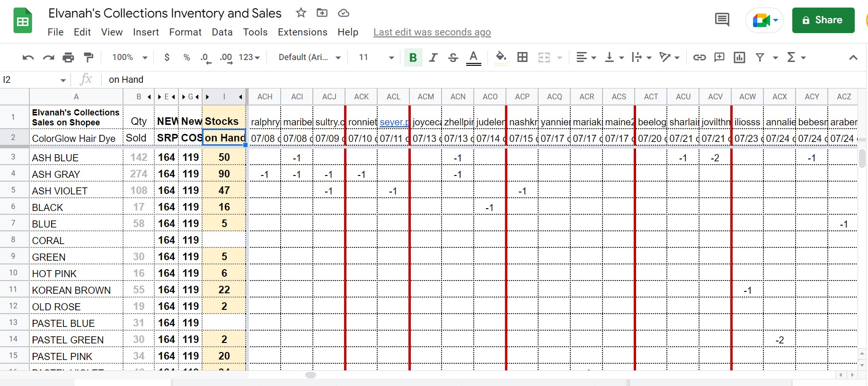Open the Borders tool
Screen dimensions: 868x386
[523, 57]
